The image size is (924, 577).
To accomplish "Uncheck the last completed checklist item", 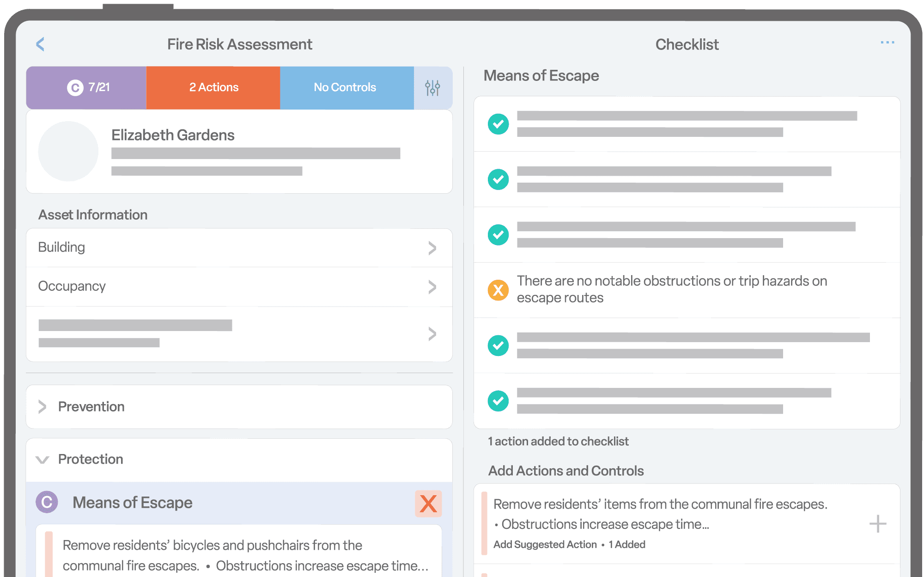I will [498, 400].
